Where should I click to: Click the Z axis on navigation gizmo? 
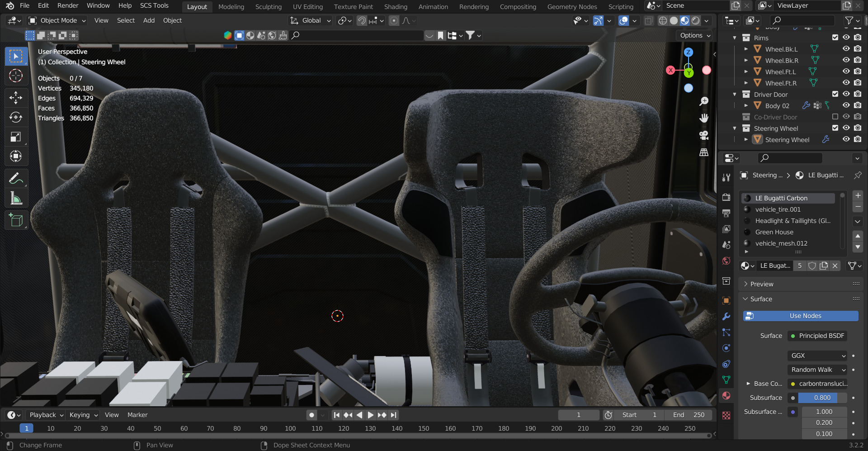pos(688,52)
